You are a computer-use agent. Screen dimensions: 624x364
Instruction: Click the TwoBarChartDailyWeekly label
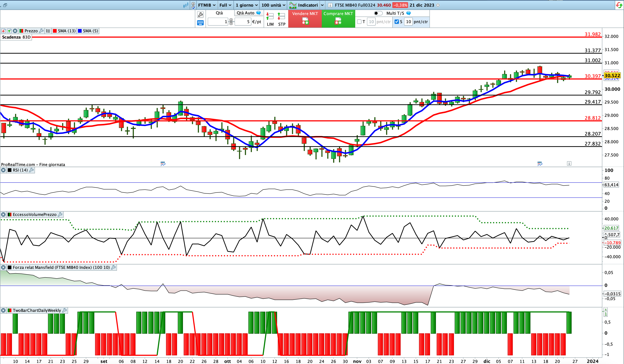(37, 311)
